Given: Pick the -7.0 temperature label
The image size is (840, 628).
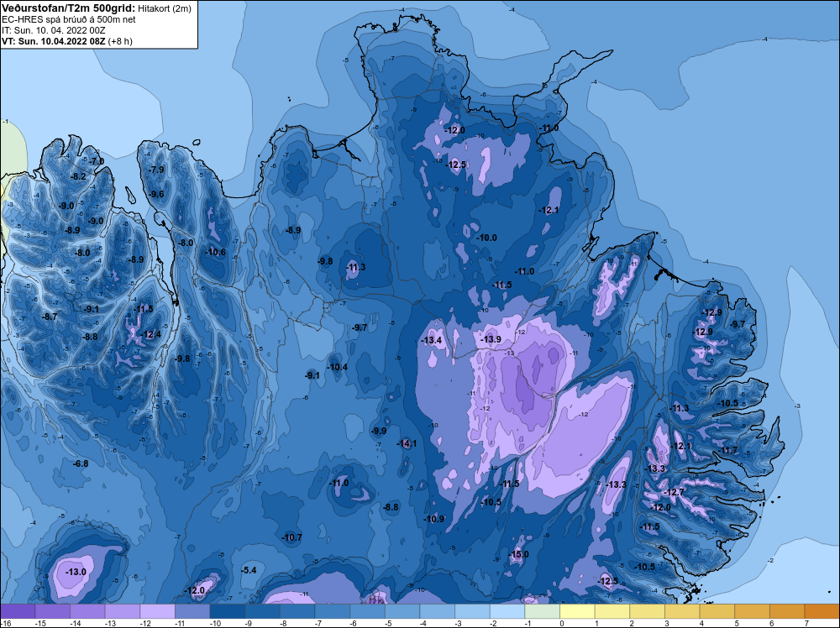Looking at the screenshot, I should tap(97, 161).
